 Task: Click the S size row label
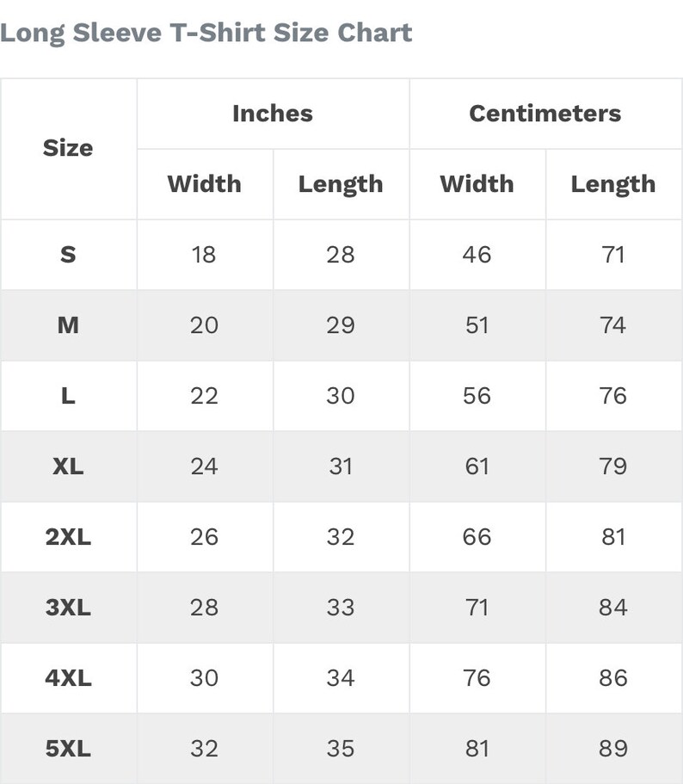click(69, 255)
